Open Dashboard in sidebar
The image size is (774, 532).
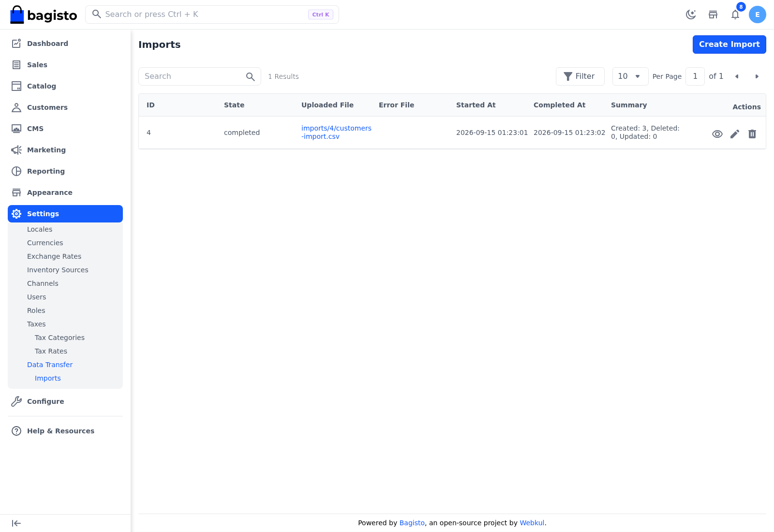tap(65, 44)
